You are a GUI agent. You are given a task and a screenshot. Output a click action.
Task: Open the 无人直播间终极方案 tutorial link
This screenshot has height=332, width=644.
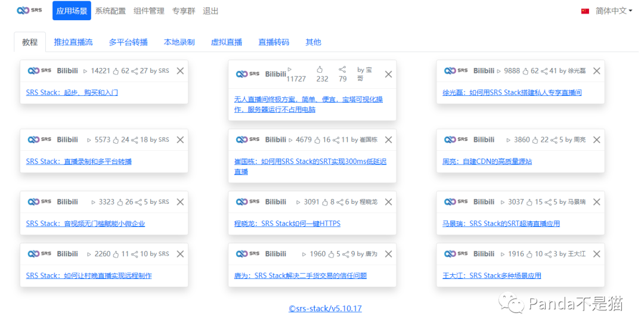click(x=308, y=104)
